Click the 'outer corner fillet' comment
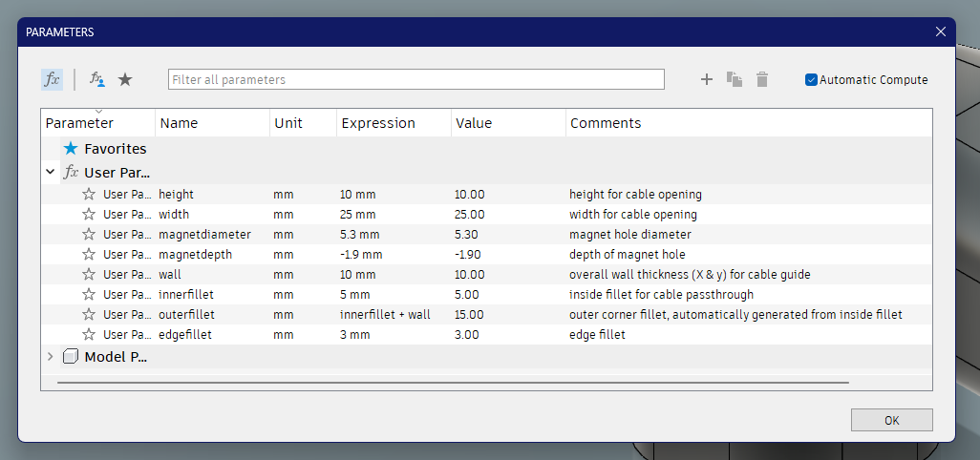 pos(735,314)
